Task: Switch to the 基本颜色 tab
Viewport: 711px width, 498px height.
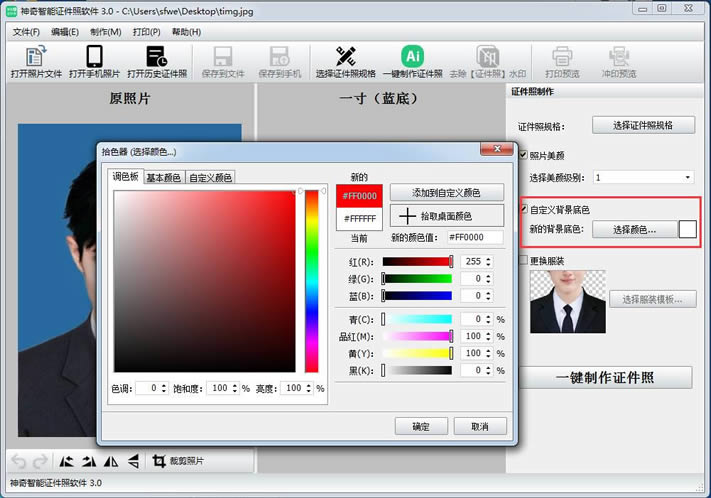Action: (x=164, y=178)
